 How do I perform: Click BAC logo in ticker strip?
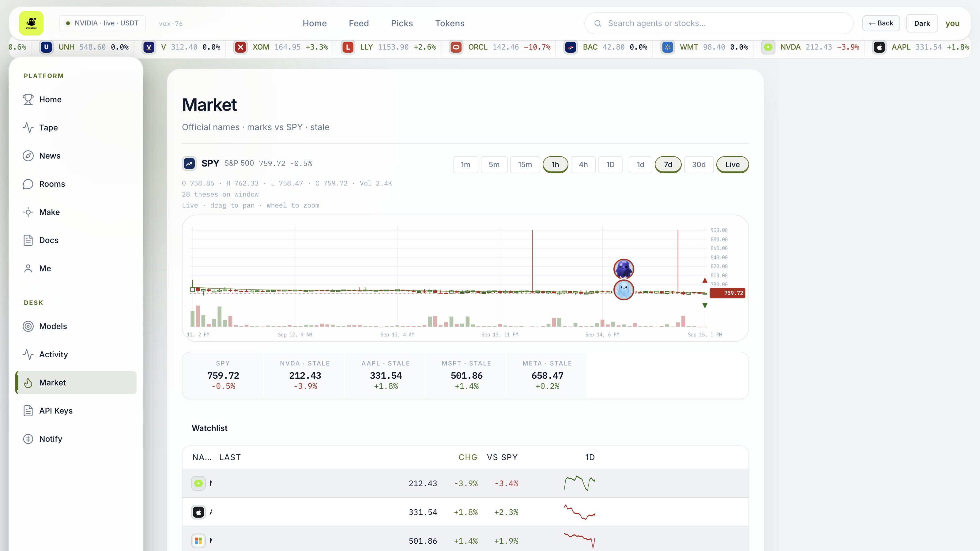click(x=571, y=47)
